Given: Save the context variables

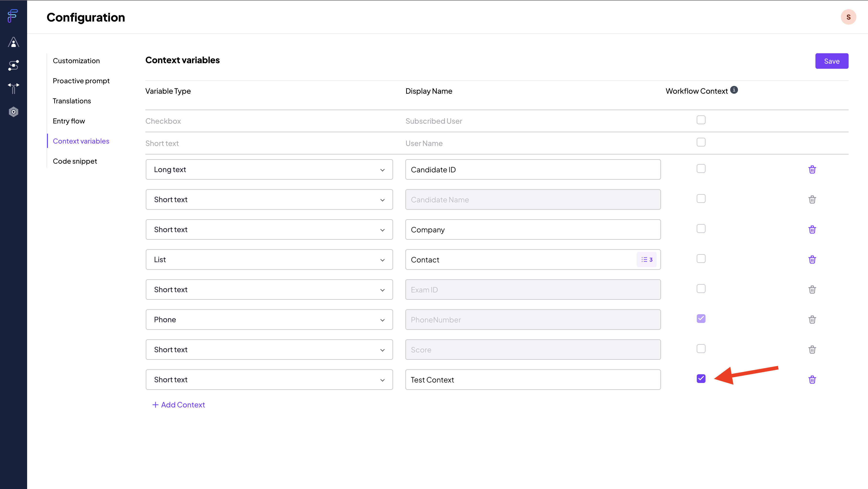Looking at the screenshot, I should pos(832,61).
